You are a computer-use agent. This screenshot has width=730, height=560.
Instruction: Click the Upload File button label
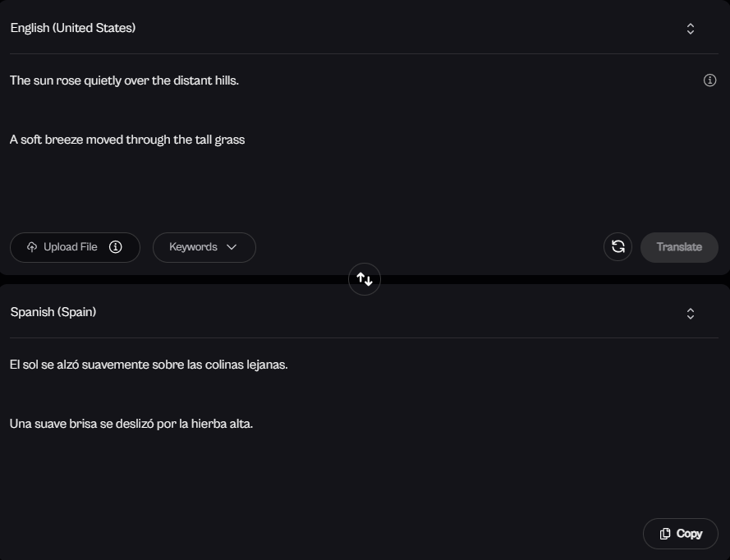coord(71,247)
